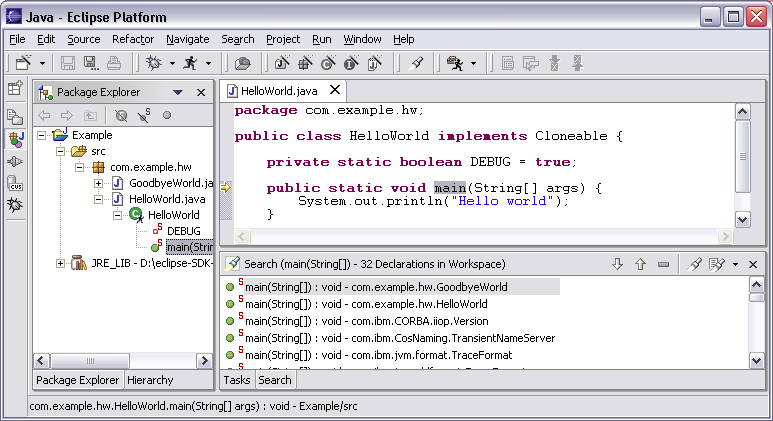This screenshot has width=773, height=421.
Task: Expand the GoodbyeWorld.java tree node
Action: [x=99, y=183]
